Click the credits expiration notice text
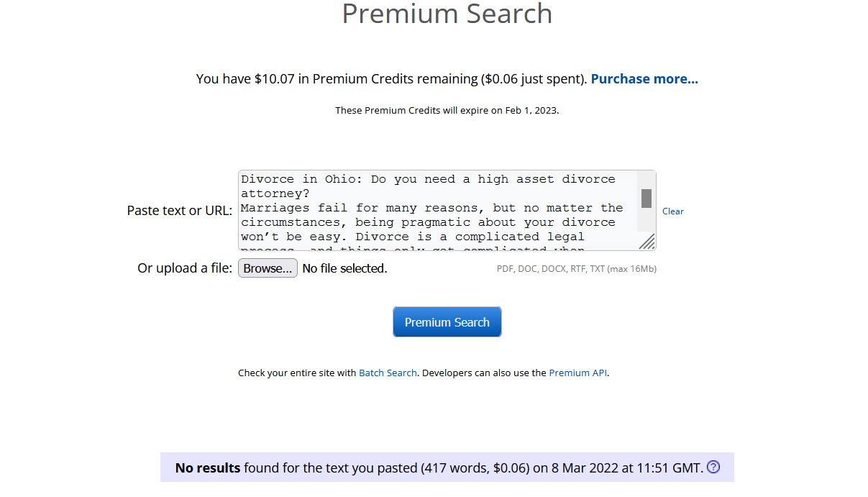Image resolution: width=868 pixels, height=497 pixels. tap(447, 111)
